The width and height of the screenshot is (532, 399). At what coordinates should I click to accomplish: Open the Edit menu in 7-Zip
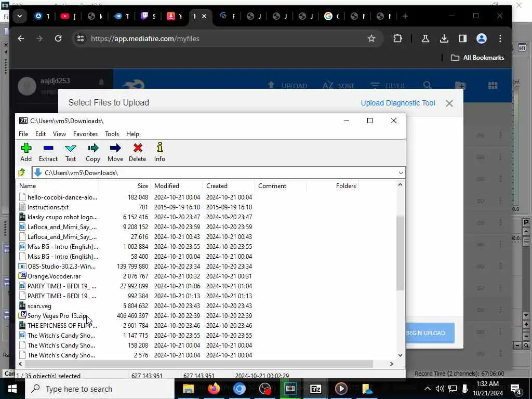tap(41, 134)
